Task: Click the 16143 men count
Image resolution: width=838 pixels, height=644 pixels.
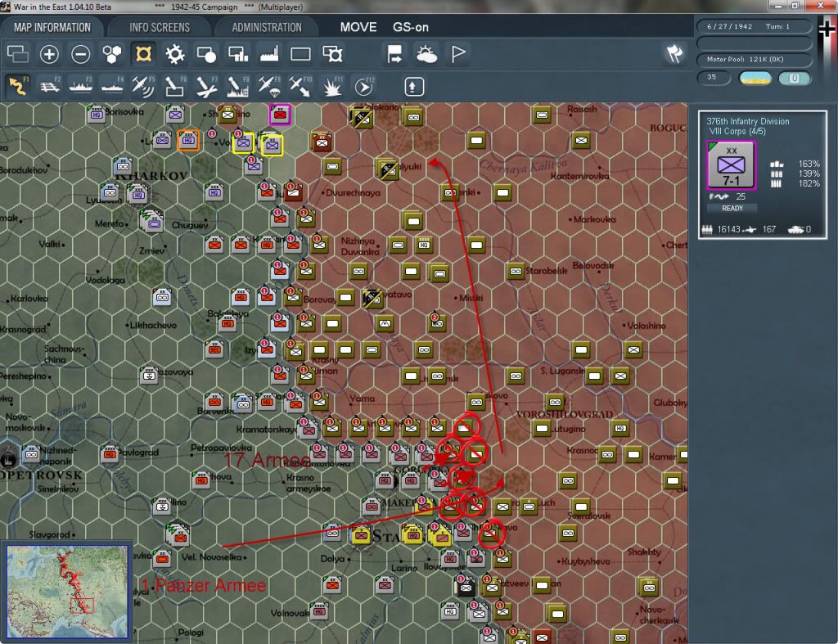Action: tap(728, 229)
